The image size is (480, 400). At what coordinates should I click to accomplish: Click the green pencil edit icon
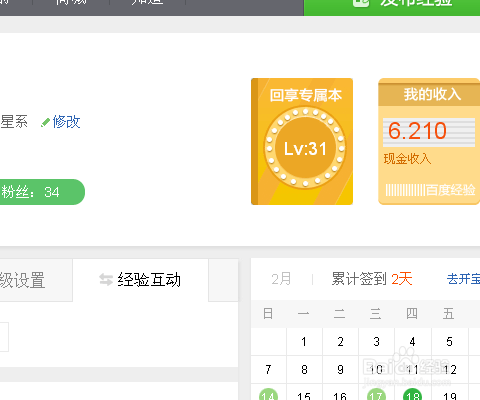45,122
